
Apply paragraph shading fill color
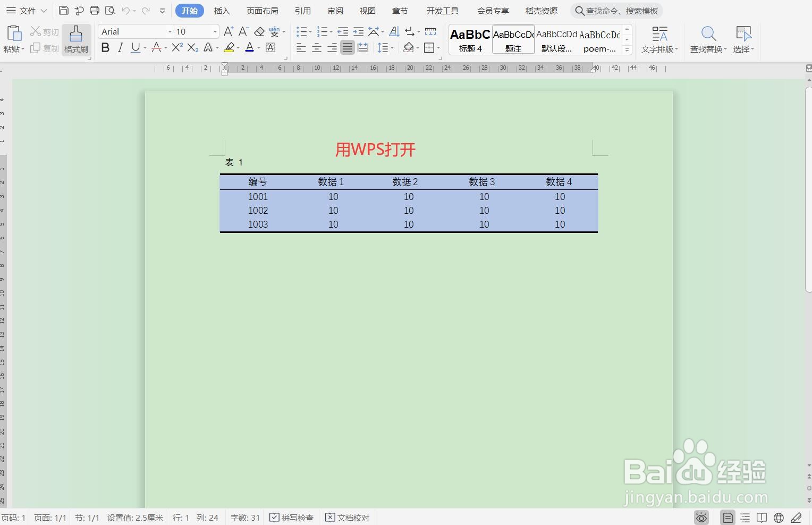tap(408, 48)
